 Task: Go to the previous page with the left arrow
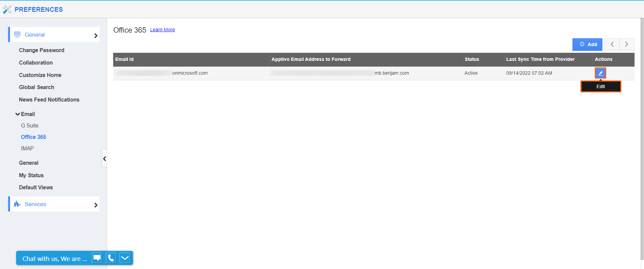pyautogui.click(x=612, y=44)
